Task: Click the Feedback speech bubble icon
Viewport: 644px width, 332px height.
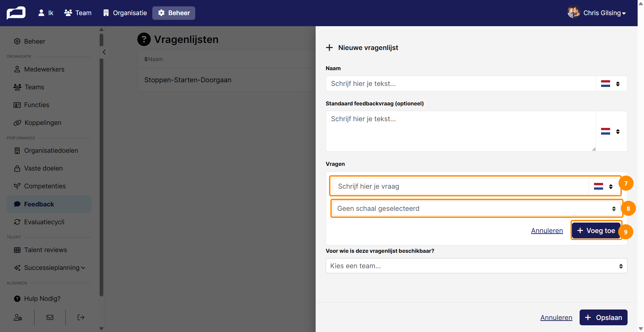Action: pos(17,204)
